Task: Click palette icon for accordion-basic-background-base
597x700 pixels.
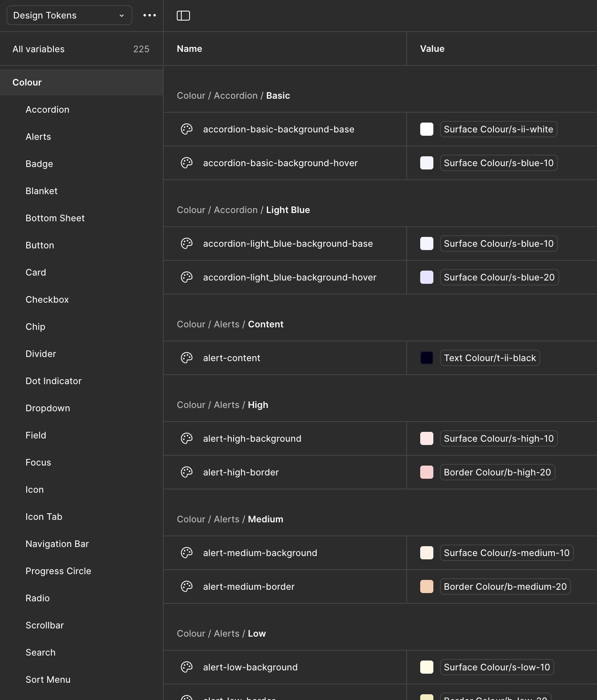Action: point(187,129)
